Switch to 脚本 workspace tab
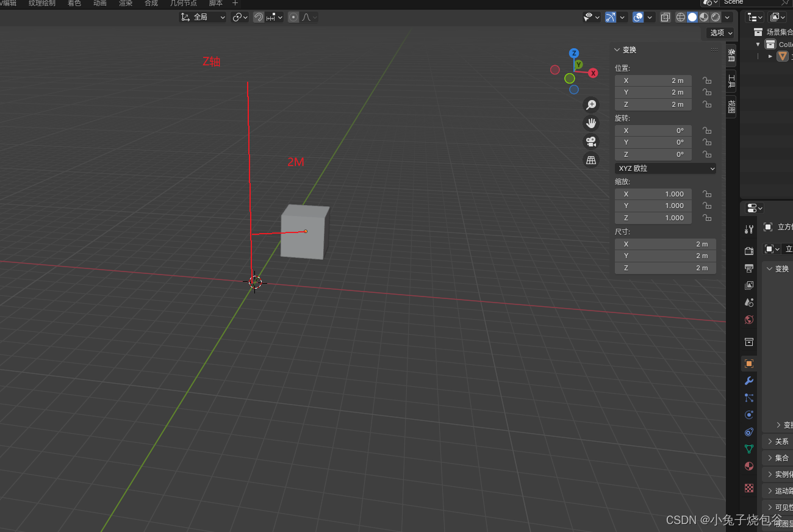This screenshot has width=793, height=532. 216,3
